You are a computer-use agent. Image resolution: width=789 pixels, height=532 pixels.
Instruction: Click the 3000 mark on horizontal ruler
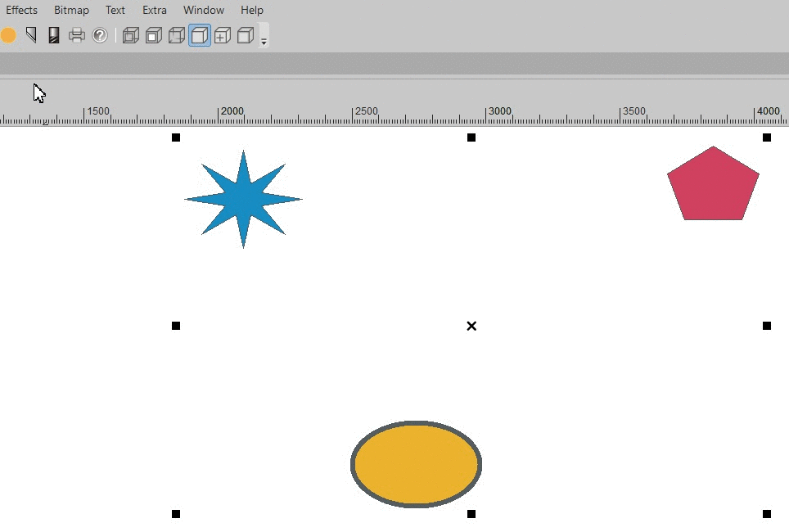(500, 110)
